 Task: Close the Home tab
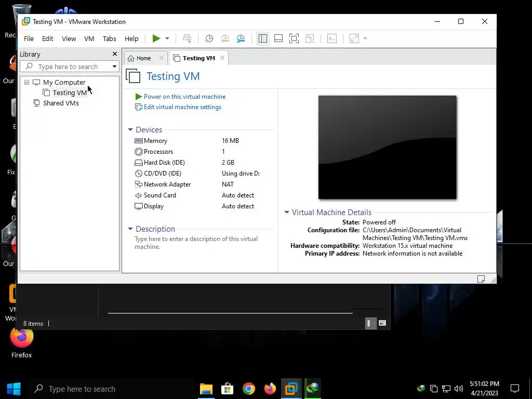[x=162, y=58]
